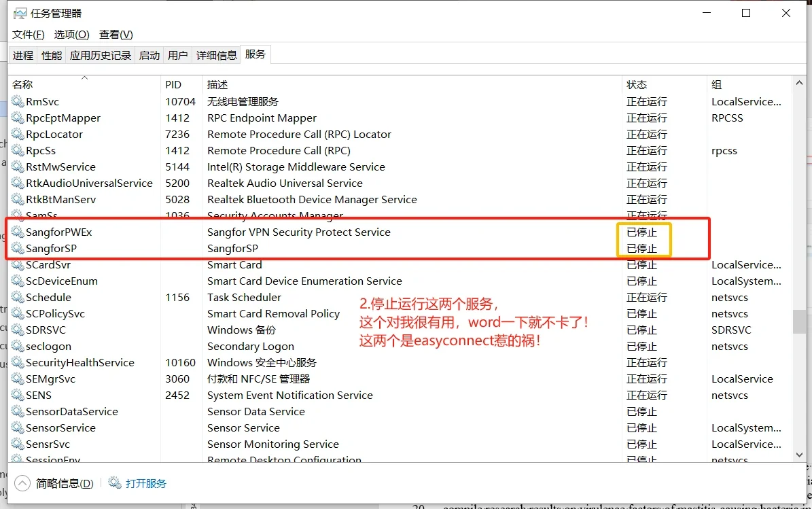This screenshot has height=509, width=812.
Task: Switch to the 启动 tab
Action: pos(149,56)
